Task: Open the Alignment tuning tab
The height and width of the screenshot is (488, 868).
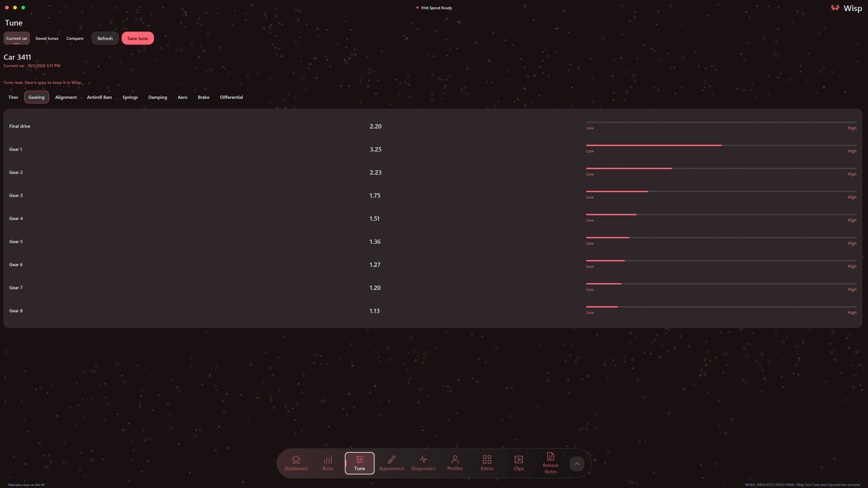Action: pyautogui.click(x=66, y=97)
